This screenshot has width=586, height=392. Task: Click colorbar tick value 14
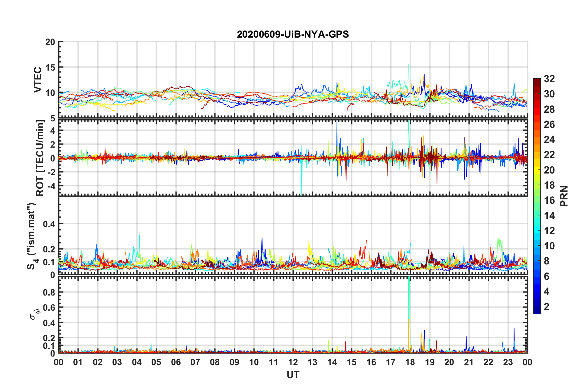click(549, 216)
